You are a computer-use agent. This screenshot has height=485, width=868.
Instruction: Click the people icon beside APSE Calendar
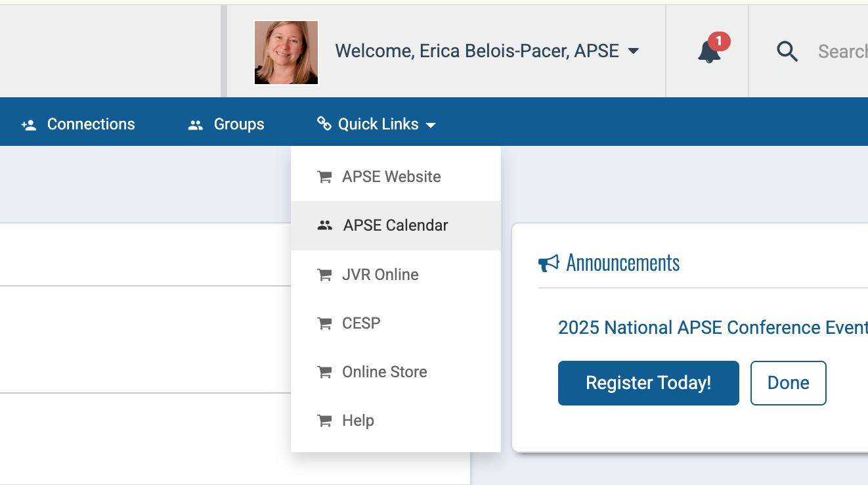(x=324, y=225)
